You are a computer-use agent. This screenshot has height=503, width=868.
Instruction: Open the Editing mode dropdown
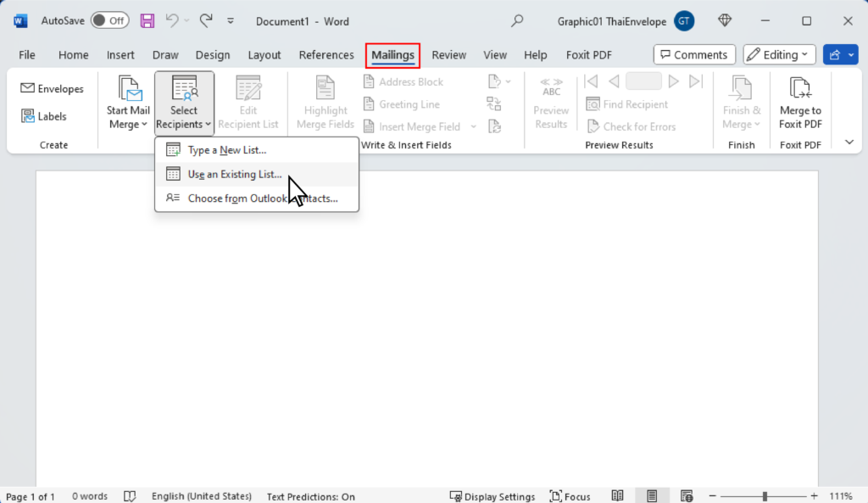(779, 54)
